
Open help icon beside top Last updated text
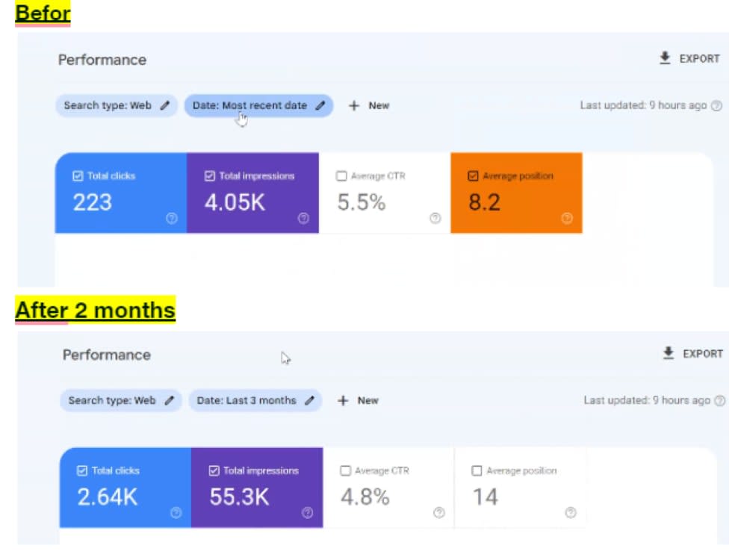click(716, 106)
